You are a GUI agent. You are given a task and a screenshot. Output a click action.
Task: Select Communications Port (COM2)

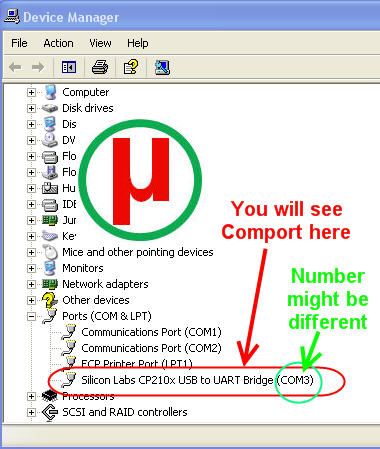(x=151, y=348)
